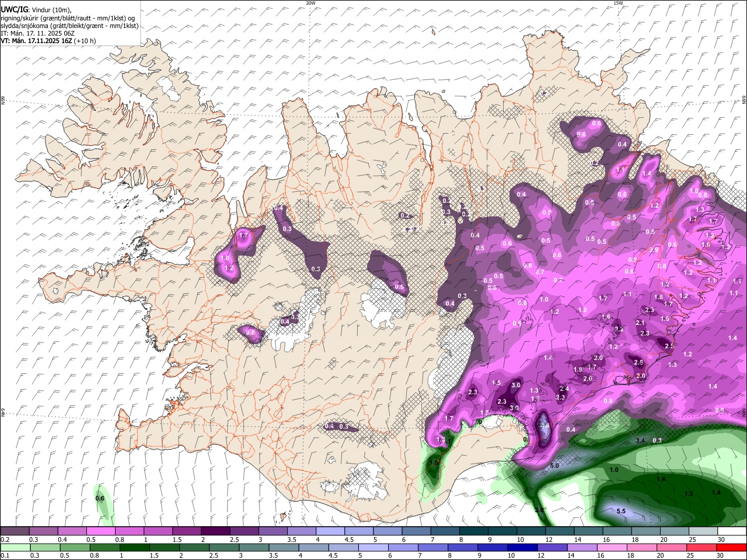Click the '20W' longitude label

coord(310,3)
